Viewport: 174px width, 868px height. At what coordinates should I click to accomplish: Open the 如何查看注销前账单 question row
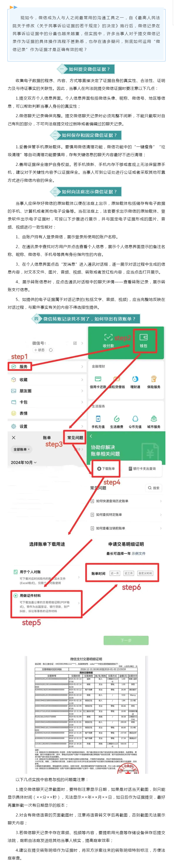[126, 528]
